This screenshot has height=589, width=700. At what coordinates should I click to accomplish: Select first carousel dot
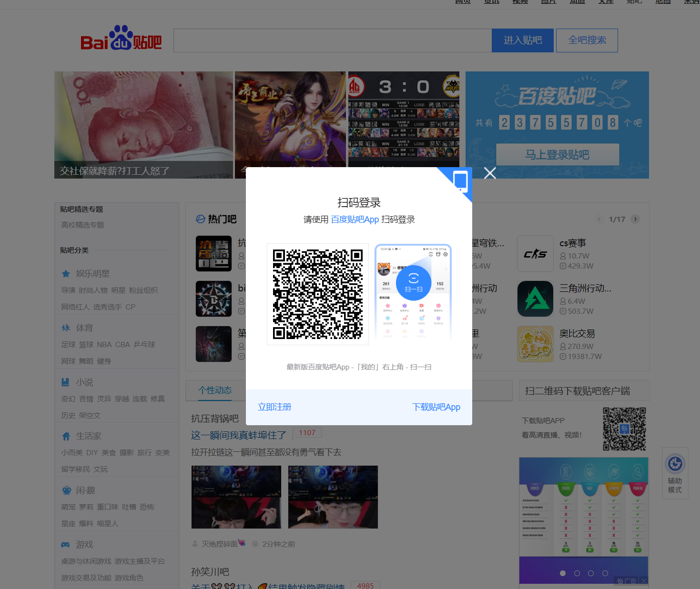[x=563, y=573]
